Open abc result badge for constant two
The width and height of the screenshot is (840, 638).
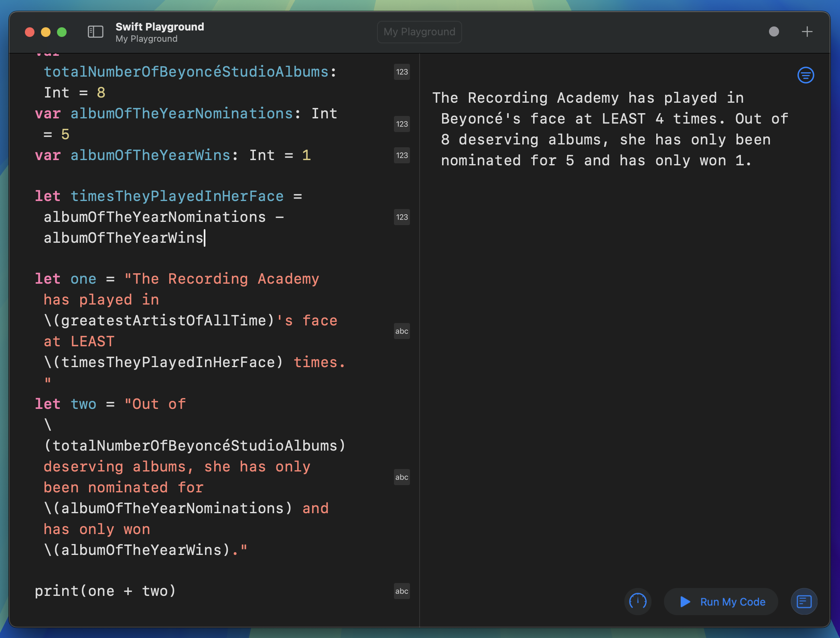[402, 477]
